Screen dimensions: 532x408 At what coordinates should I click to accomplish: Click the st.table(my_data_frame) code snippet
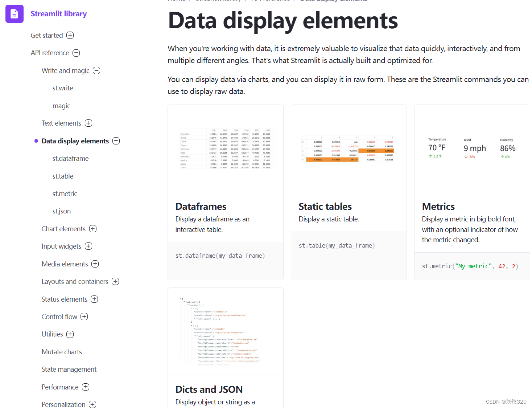pos(337,246)
